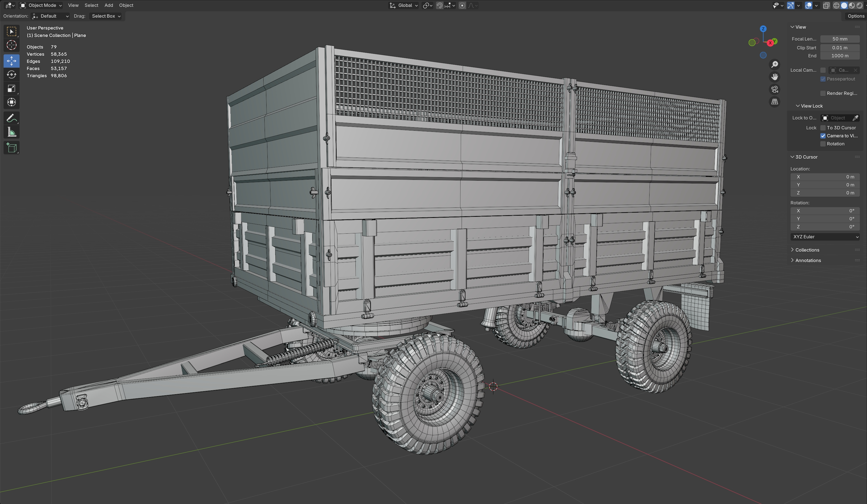Screen dimensions: 867x504
Task: Switch to orthographic view grid icon
Action: coord(775,102)
